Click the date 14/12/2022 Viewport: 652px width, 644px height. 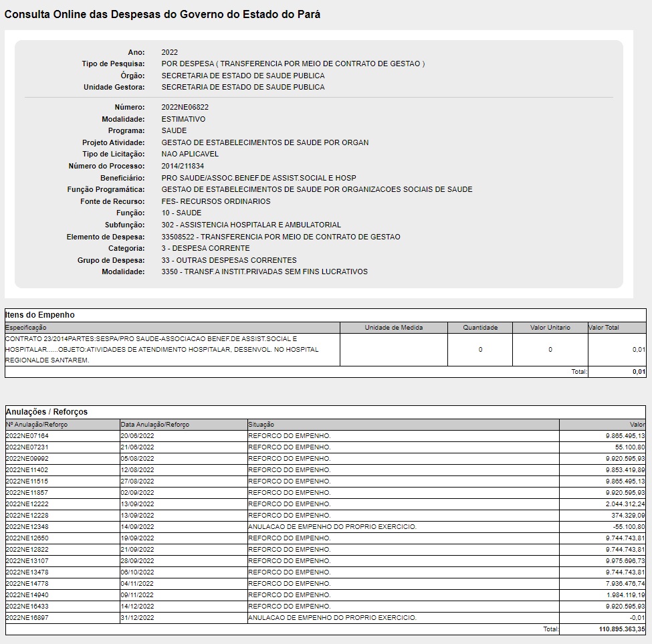tap(137, 607)
